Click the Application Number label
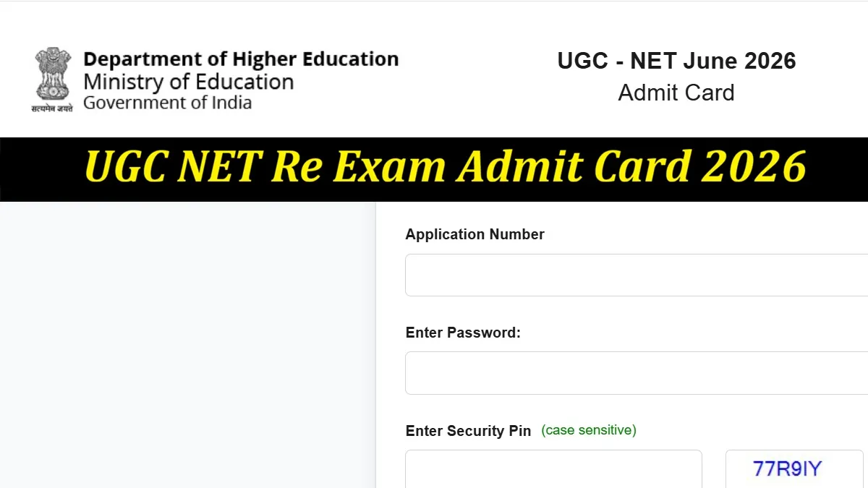Image resolution: width=868 pixels, height=488 pixels. pos(475,234)
